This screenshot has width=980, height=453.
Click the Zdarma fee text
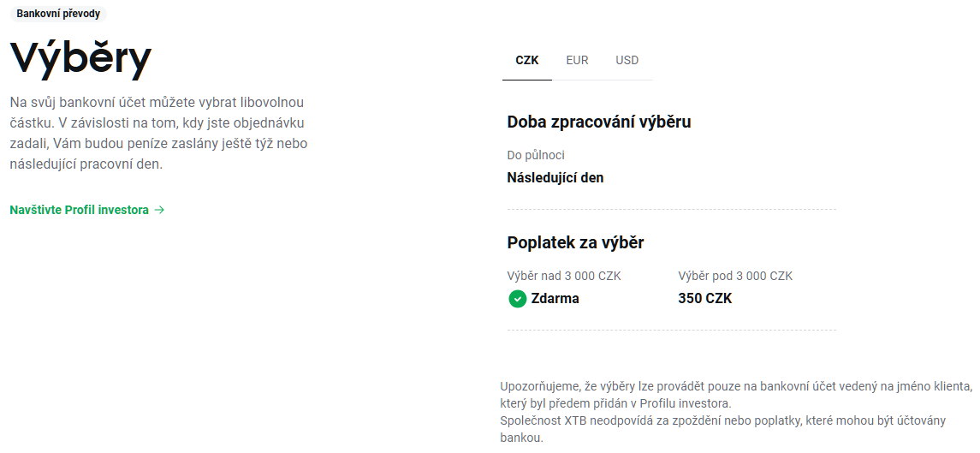click(x=555, y=299)
